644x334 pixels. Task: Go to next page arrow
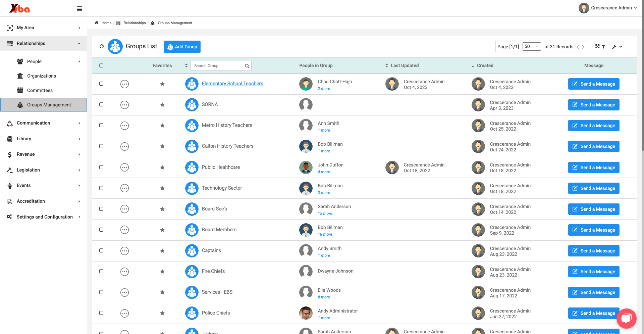[x=583, y=47]
